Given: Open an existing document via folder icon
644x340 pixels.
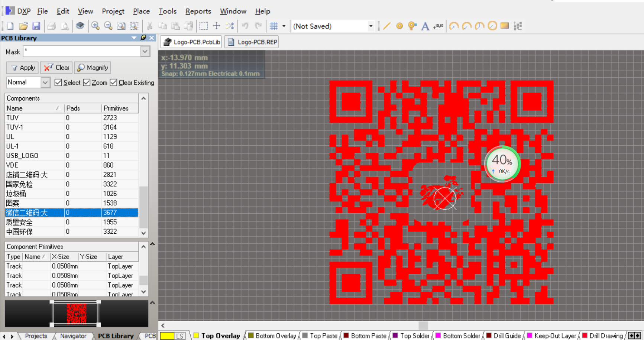Looking at the screenshot, I should click(x=23, y=26).
